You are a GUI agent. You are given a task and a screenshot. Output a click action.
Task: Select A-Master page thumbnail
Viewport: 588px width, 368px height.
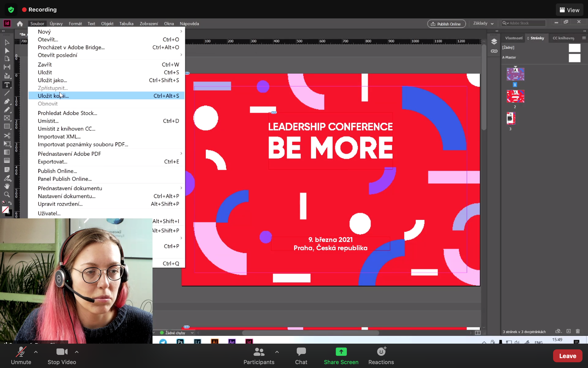[574, 58]
